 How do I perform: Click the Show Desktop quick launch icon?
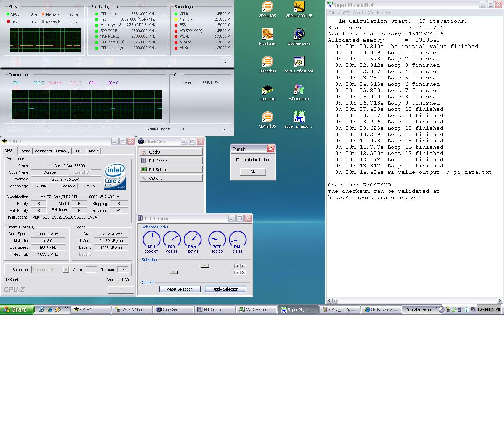click(x=41, y=309)
